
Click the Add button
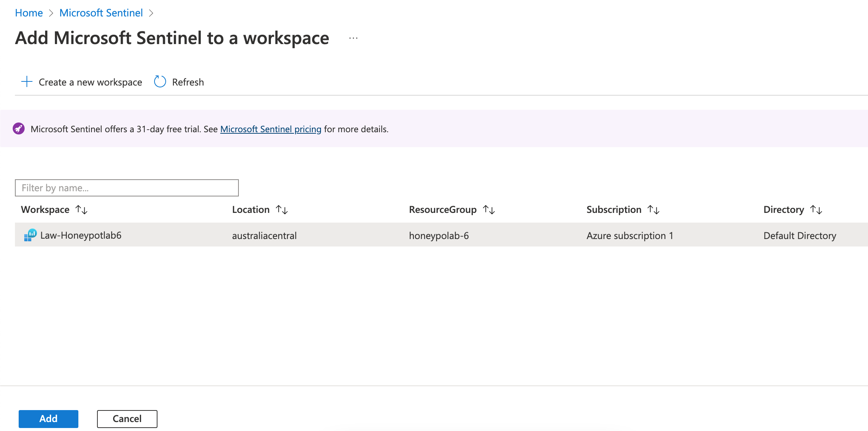tap(48, 419)
